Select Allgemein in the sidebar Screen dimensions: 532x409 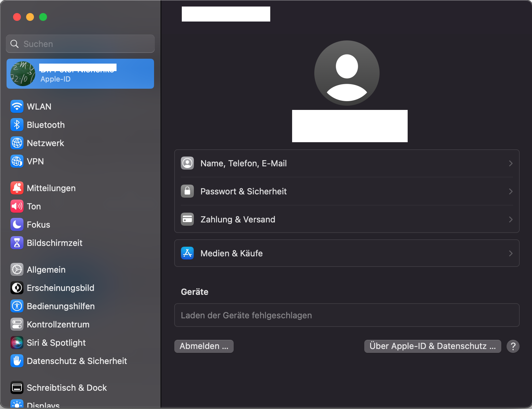[80, 269]
